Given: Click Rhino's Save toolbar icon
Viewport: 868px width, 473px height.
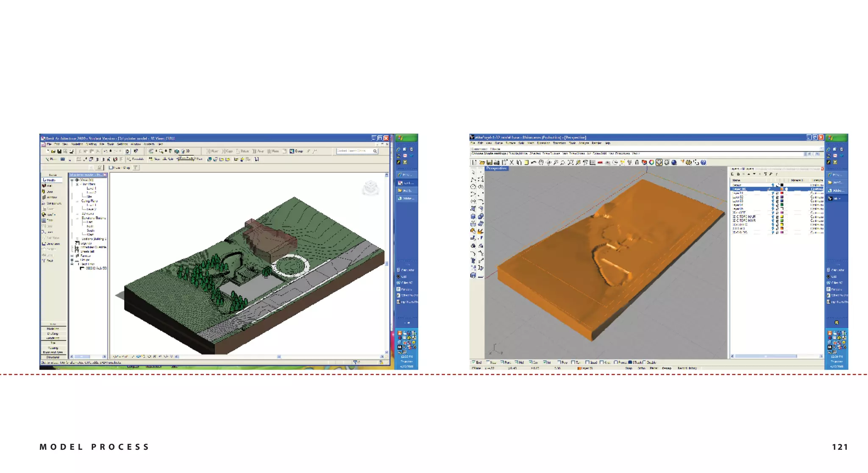Looking at the screenshot, I should [x=489, y=162].
